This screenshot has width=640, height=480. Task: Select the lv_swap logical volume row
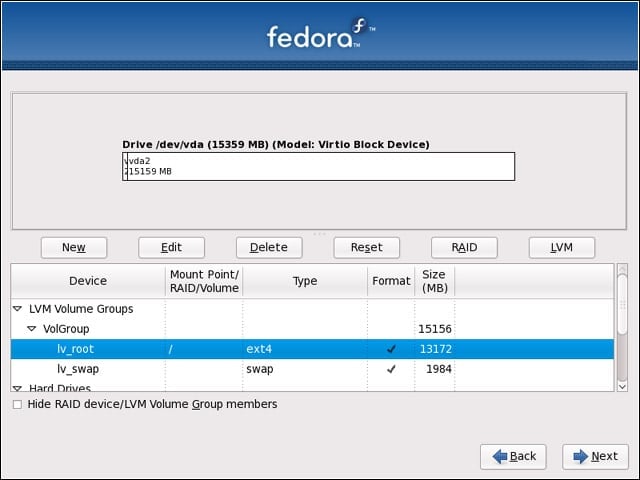(312, 369)
